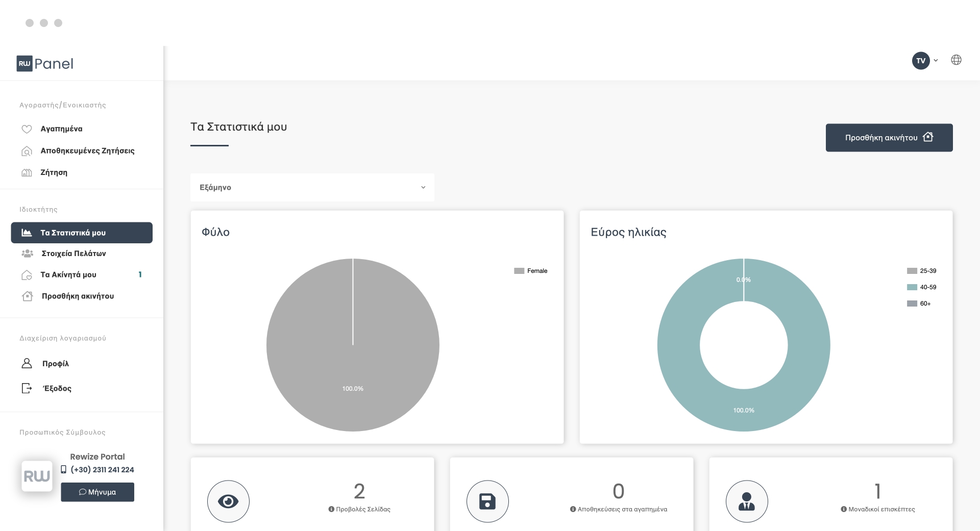980x531 pixels.
Task: Click the house icon beside Τα Ακίνητά μου
Action: (x=27, y=275)
